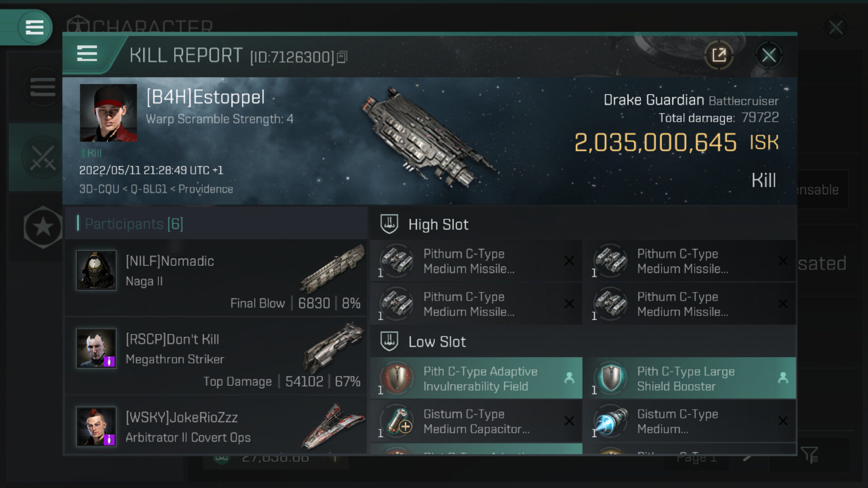Close the Kill Report window

click(769, 56)
